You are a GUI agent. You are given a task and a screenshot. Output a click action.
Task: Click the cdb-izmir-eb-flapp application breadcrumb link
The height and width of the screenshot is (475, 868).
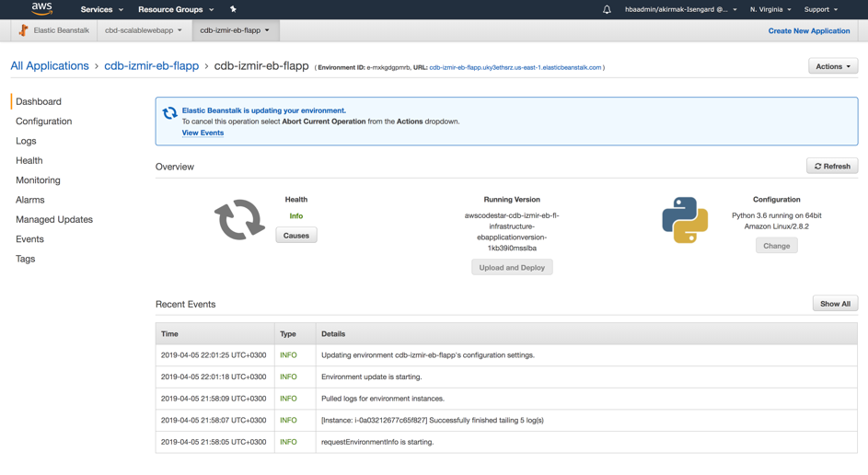pos(152,66)
